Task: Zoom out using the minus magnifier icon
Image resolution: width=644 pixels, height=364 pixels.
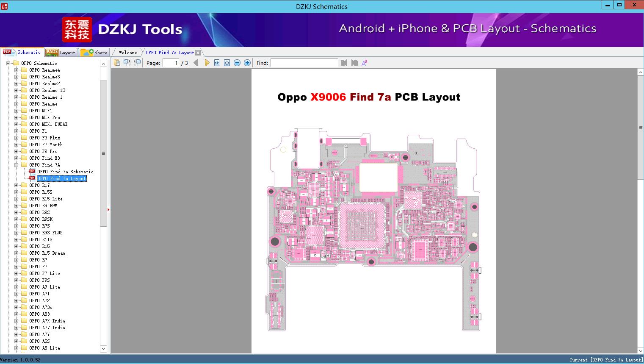Action: coord(237,62)
